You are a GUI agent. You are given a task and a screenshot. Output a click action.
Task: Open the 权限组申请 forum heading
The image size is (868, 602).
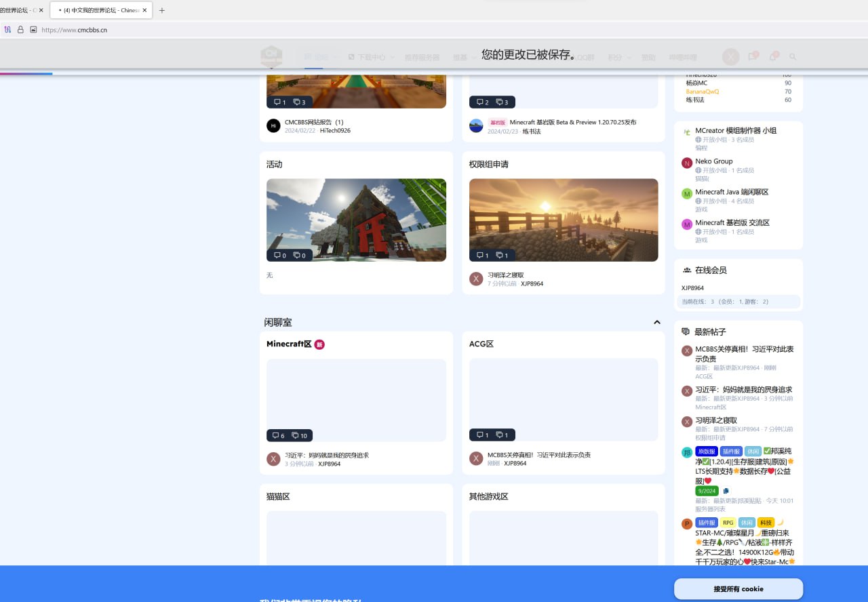[x=489, y=164]
